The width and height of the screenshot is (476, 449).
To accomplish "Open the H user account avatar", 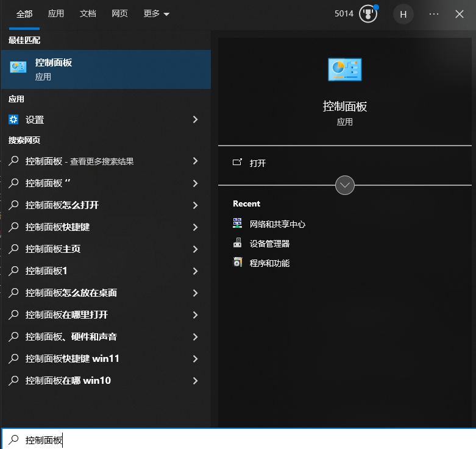I will tap(403, 13).
